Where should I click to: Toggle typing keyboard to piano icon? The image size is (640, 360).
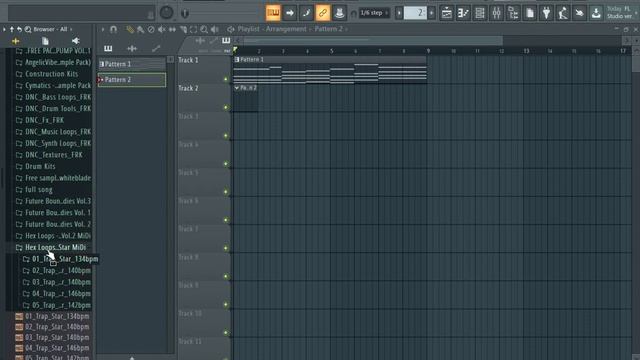(273, 13)
